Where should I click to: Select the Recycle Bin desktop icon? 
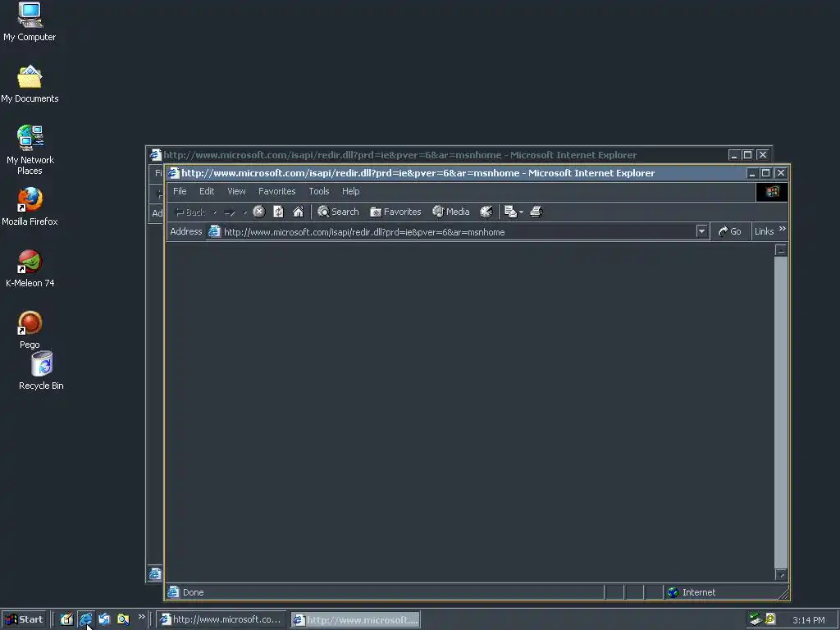click(x=41, y=371)
